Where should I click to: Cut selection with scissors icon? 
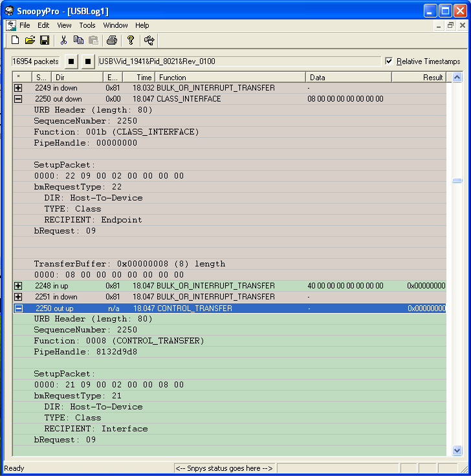point(63,40)
